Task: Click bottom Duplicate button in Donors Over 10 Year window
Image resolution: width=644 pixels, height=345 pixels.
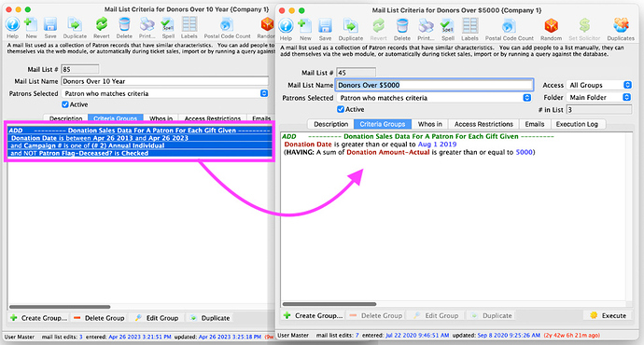Action: tap(209, 318)
